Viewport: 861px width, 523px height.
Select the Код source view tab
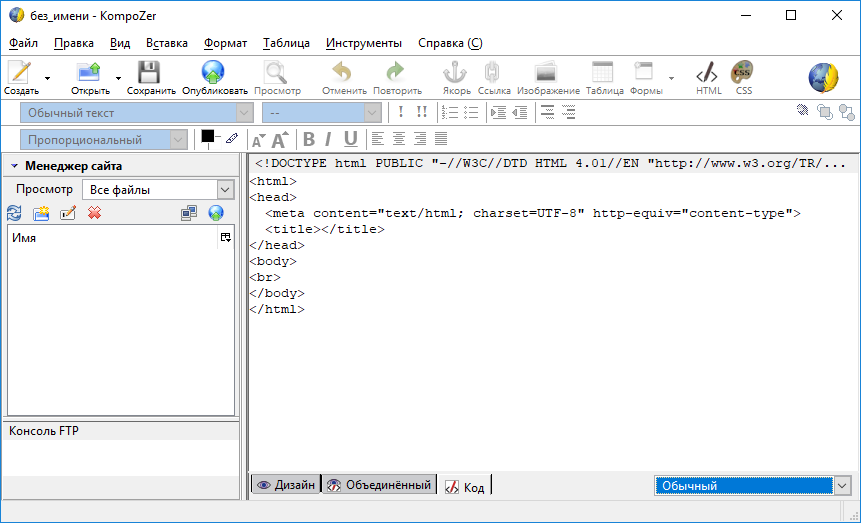click(x=465, y=487)
